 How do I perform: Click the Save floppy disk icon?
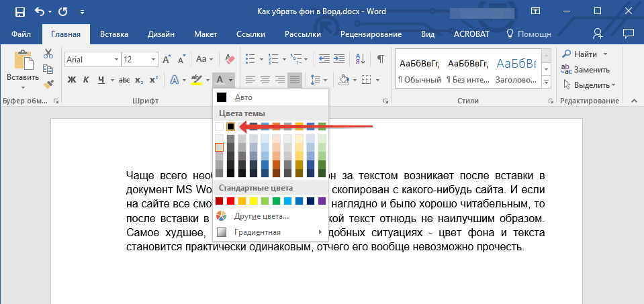tap(20, 11)
